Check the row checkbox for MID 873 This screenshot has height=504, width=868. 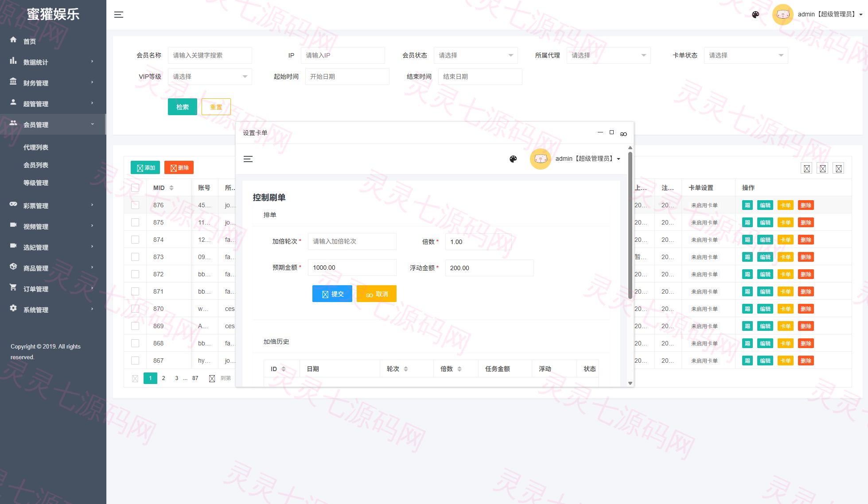[135, 257]
